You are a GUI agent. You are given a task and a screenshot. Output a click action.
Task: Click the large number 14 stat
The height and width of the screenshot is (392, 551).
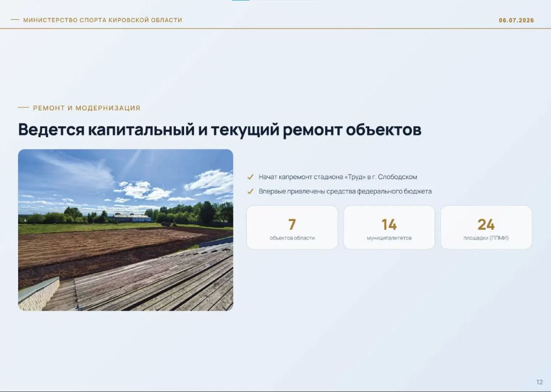(389, 224)
